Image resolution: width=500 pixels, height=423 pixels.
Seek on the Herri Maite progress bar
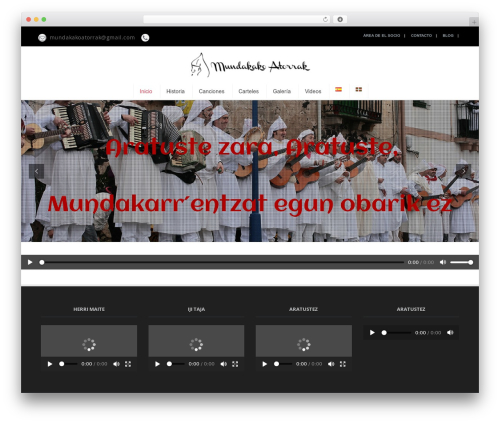68,364
